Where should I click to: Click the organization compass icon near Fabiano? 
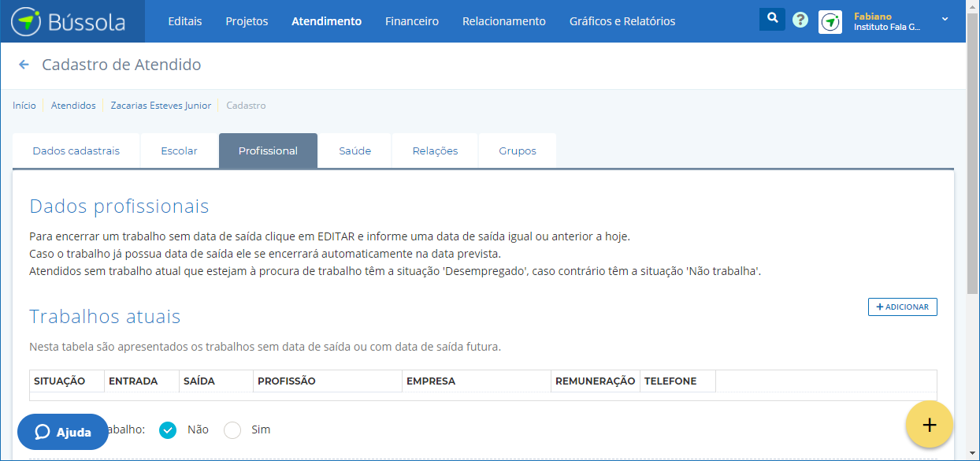[830, 21]
